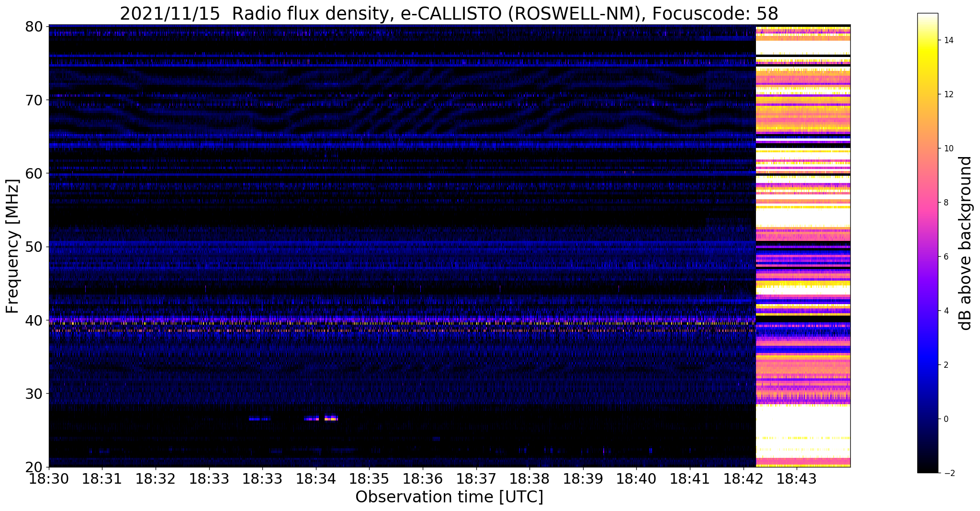Click the colorbar 14 dB tick label
This screenshot has width=980, height=511.
tap(948, 40)
